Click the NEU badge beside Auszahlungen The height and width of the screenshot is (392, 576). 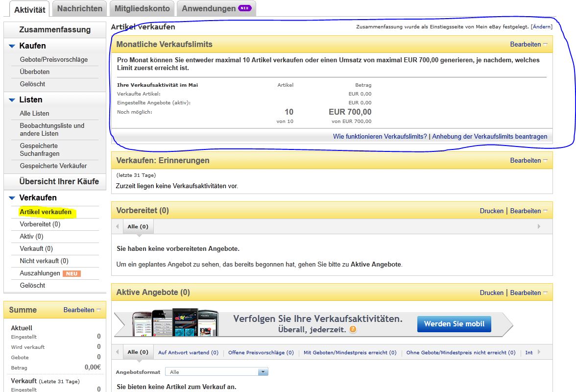click(x=72, y=274)
